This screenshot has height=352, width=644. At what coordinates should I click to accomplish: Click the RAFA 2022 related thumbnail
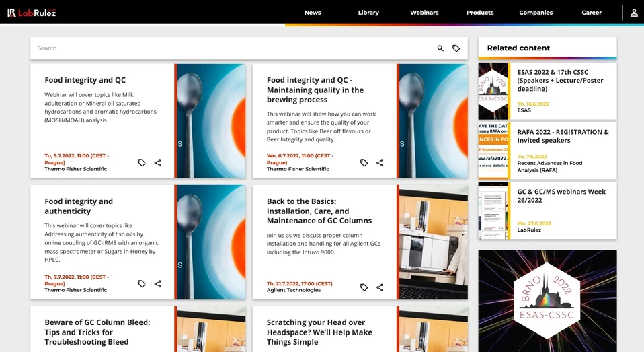(493, 151)
